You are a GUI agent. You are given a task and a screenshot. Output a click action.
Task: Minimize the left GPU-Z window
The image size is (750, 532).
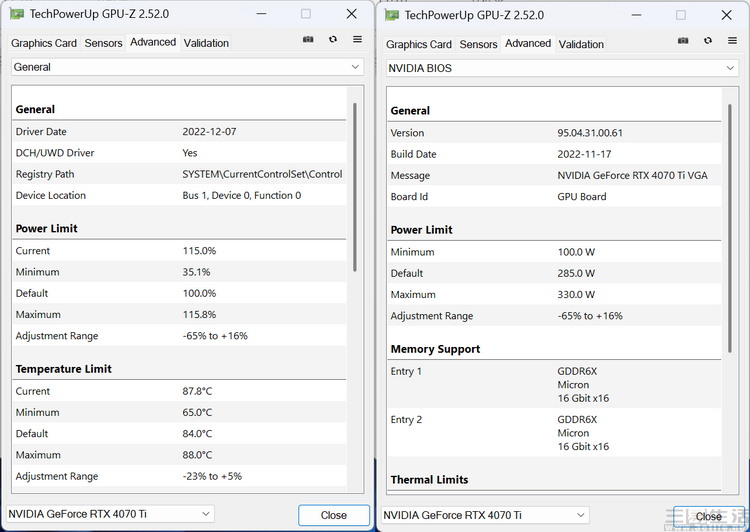(261, 14)
